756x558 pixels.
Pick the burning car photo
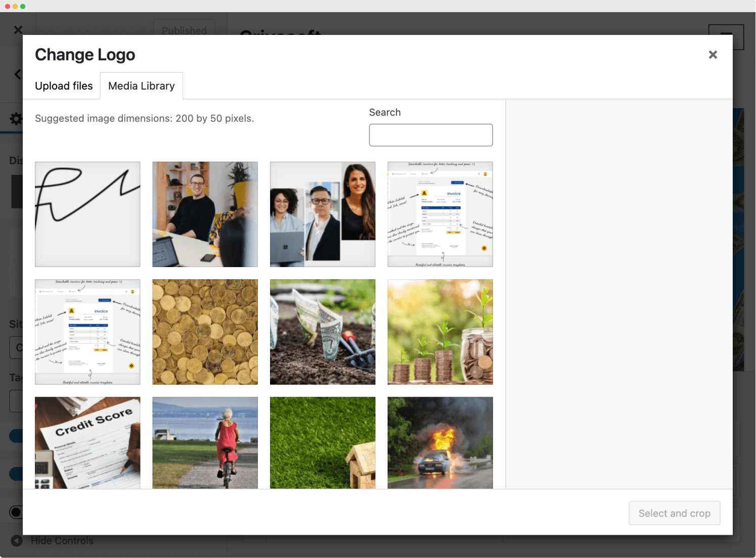pos(440,443)
